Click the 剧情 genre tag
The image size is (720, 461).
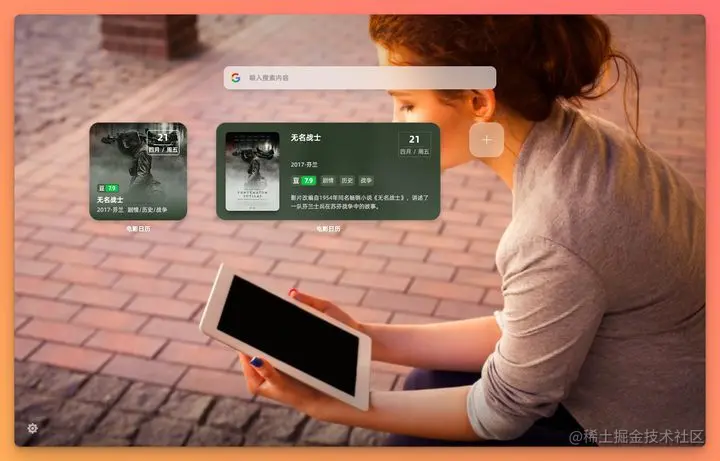point(328,180)
